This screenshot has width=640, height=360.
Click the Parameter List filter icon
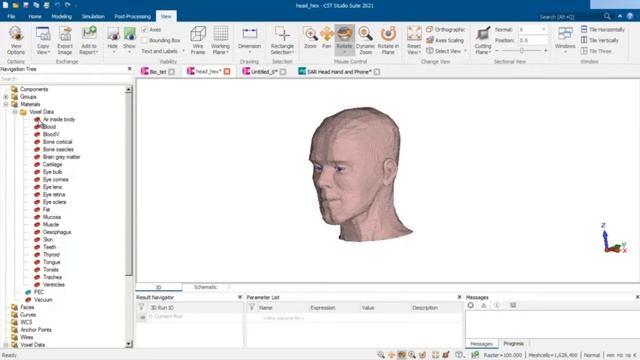point(252,307)
